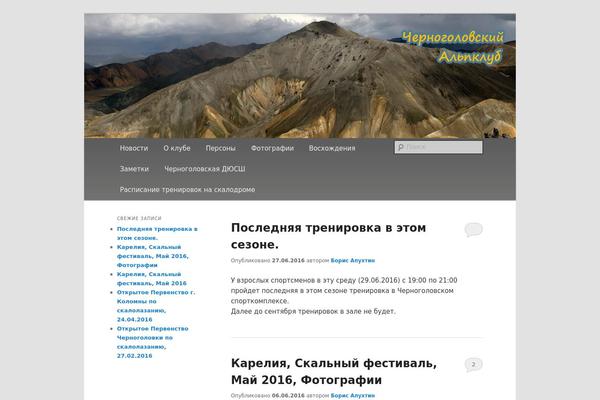Open the Заметки menu item
The width and height of the screenshot is (600, 400).
point(134,169)
